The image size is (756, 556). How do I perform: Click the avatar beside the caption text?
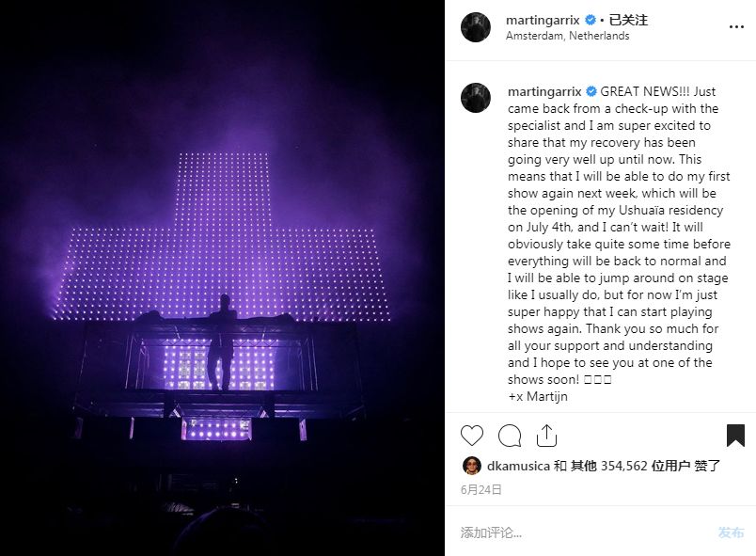click(476, 98)
